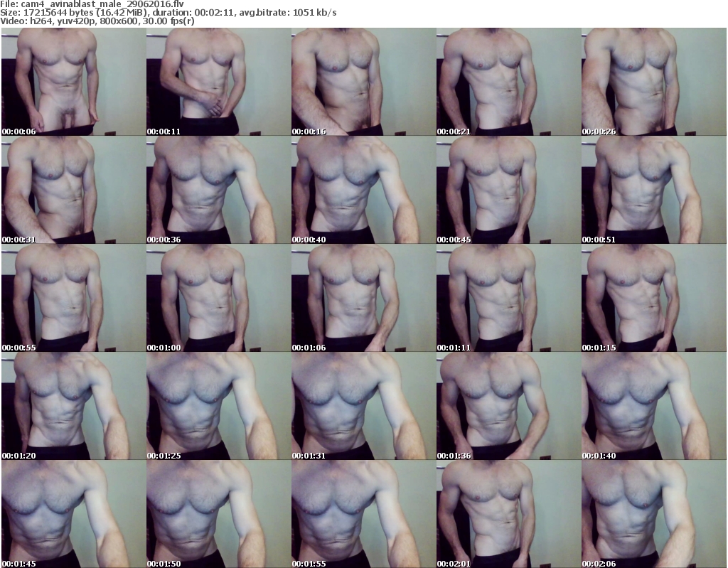Pick the frame marked 00:01:55
Viewport: 728px width, 568px height.
click(x=363, y=514)
